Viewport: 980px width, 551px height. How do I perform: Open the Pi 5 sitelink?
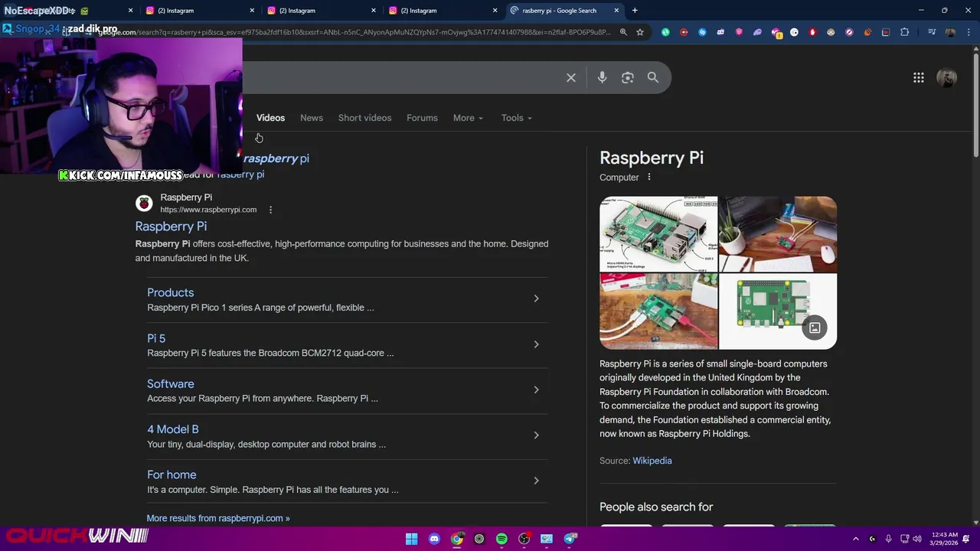click(156, 338)
